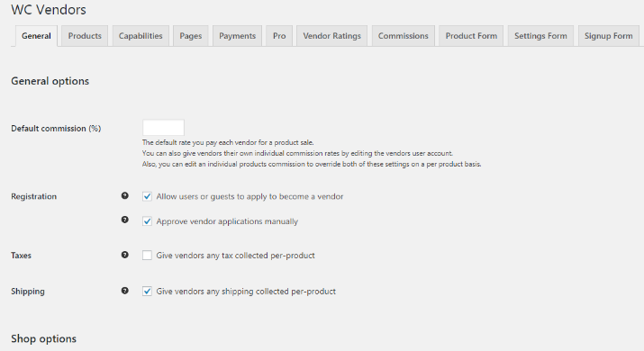
Task: Enable give vendors tax collected per-product
Action: [147, 256]
